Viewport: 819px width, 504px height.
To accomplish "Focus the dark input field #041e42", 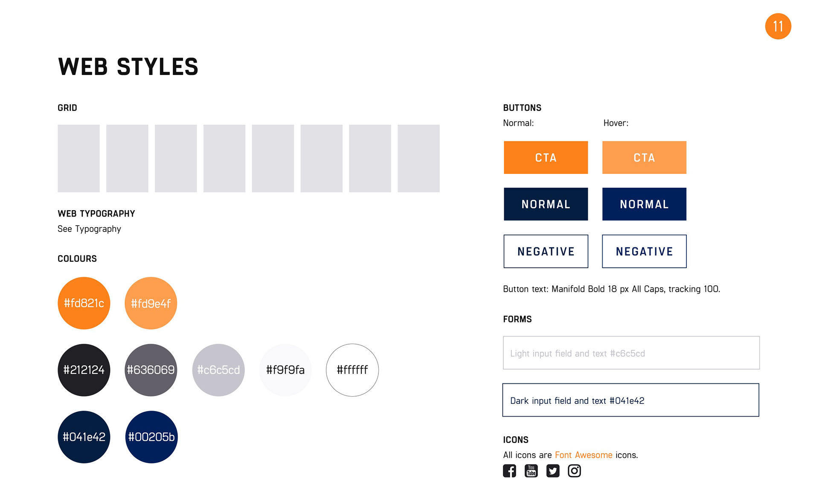I will point(631,400).
